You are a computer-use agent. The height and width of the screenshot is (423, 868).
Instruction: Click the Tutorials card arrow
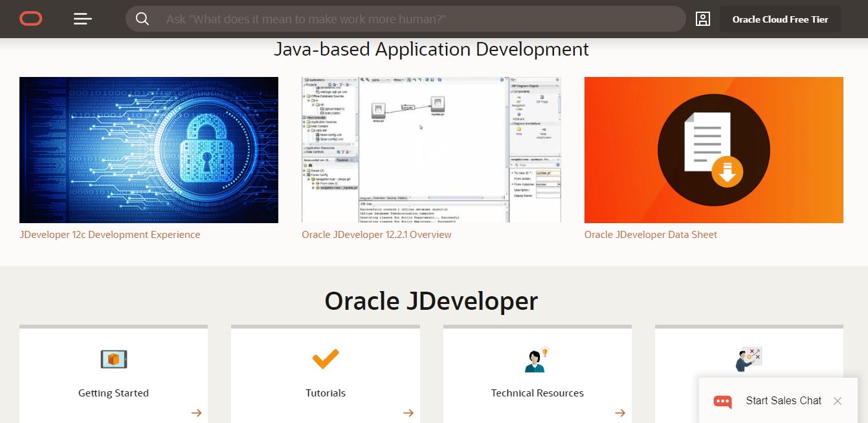click(408, 413)
